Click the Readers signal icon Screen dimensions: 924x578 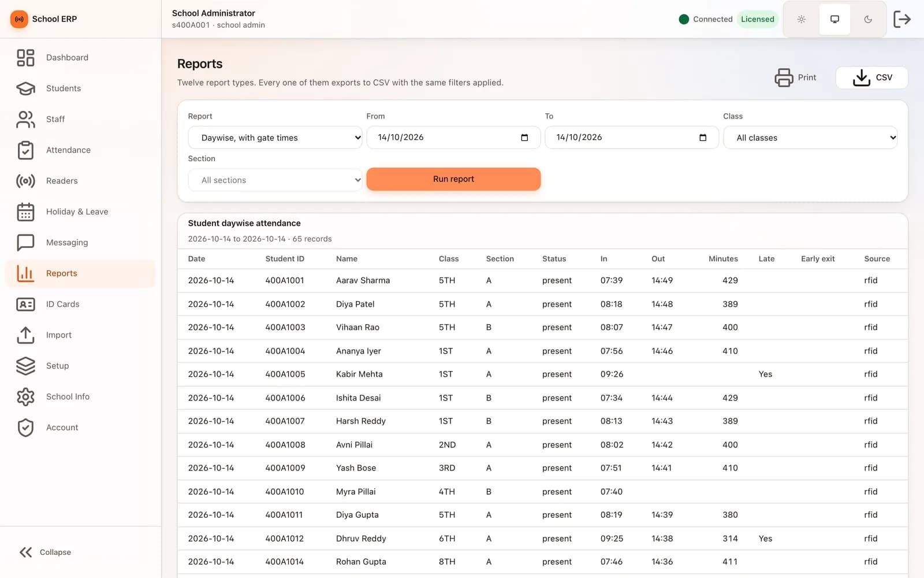point(25,181)
